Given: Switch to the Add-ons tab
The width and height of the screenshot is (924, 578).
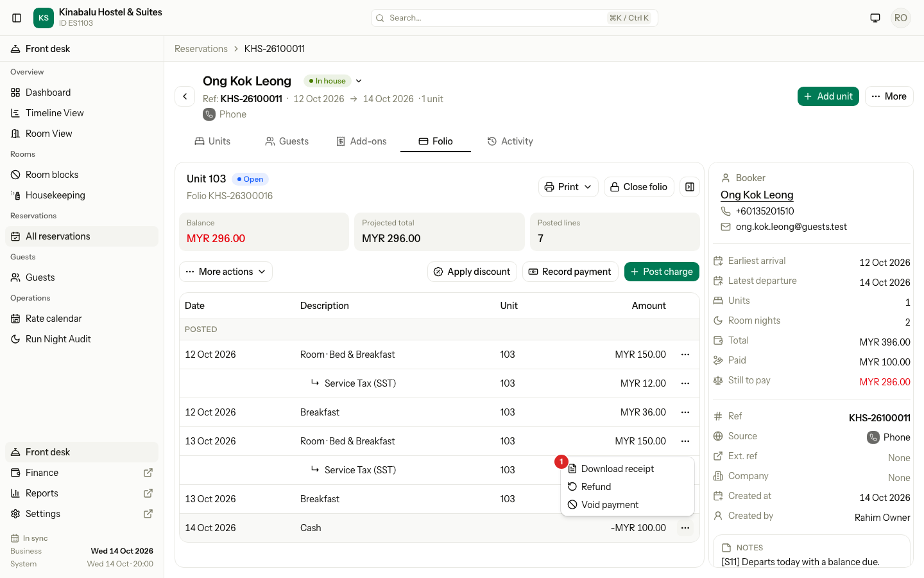Looking at the screenshot, I should tap(361, 141).
